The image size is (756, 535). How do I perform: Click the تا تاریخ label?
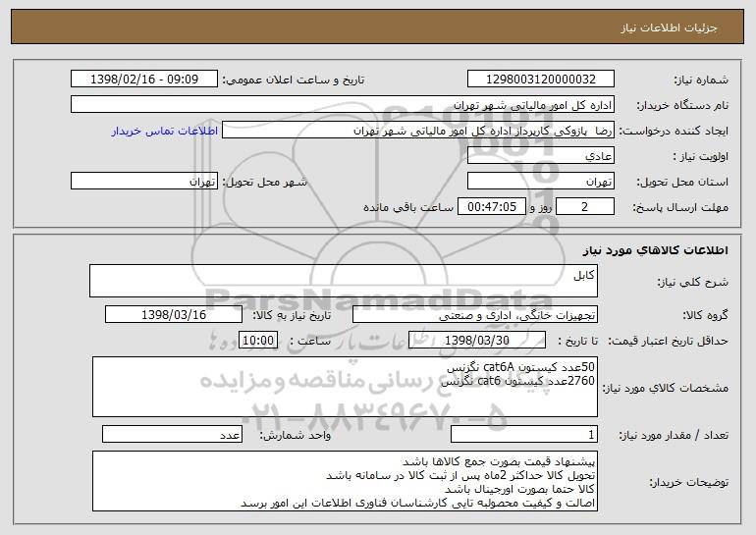pyautogui.click(x=578, y=341)
